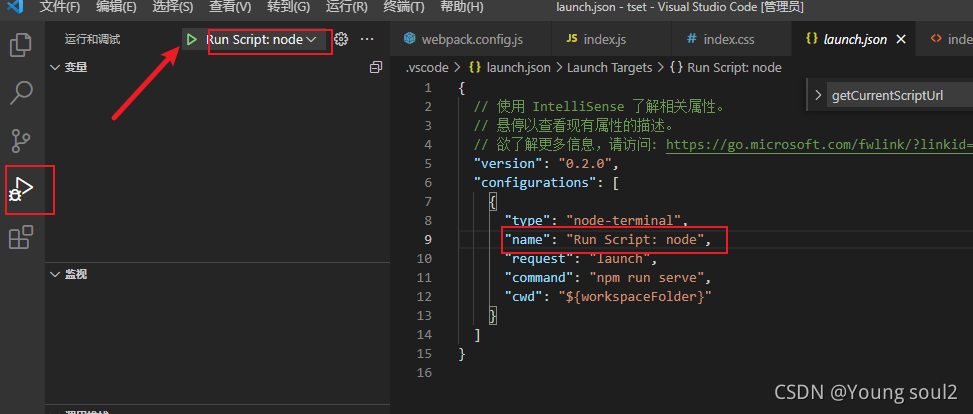973x414 pixels.
Task: Click the Launch Targets breadcrumb
Action: pos(609,68)
